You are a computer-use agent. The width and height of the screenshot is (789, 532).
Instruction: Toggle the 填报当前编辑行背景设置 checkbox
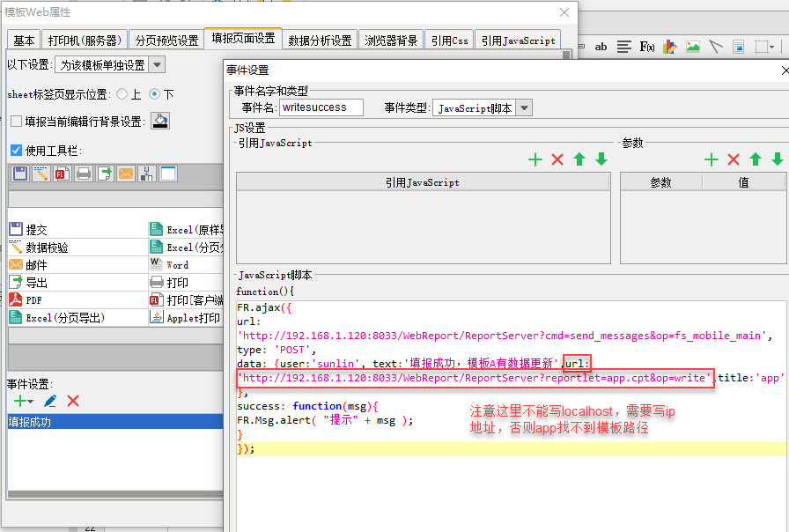point(16,122)
